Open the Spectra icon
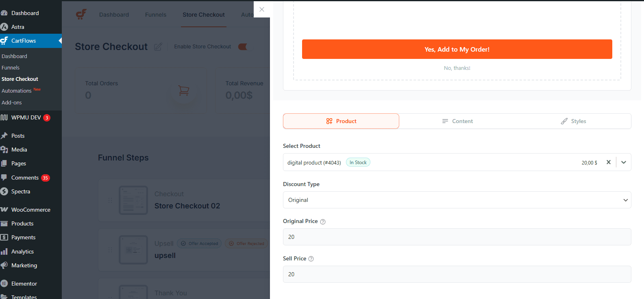The width and height of the screenshot is (644, 299). click(4, 191)
